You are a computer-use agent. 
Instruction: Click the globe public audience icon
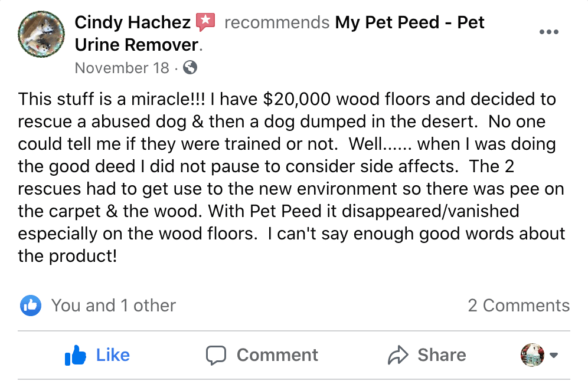[190, 67]
